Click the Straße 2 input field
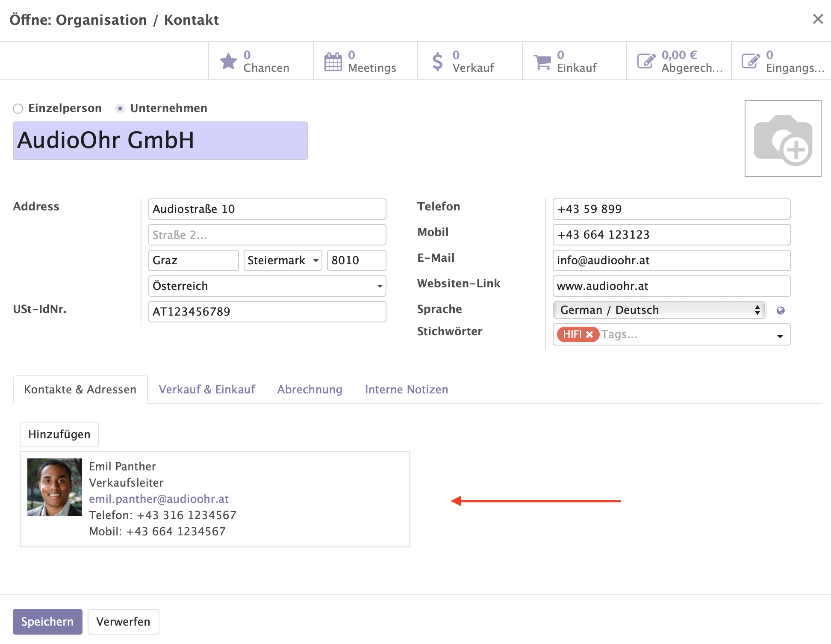831x644 pixels. point(267,235)
